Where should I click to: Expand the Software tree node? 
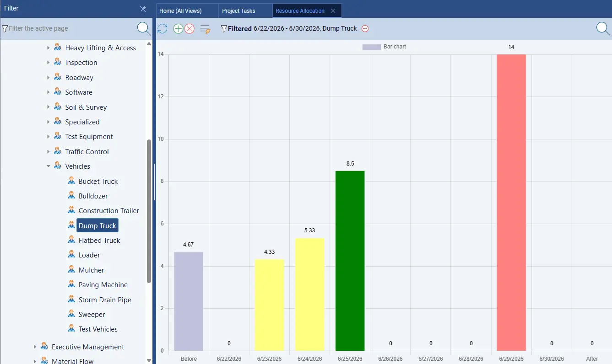(x=48, y=92)
